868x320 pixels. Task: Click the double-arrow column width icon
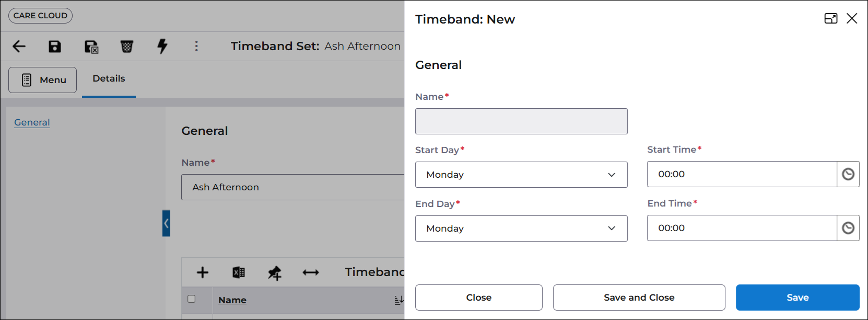pyautogui.click(x=311, y=272)
